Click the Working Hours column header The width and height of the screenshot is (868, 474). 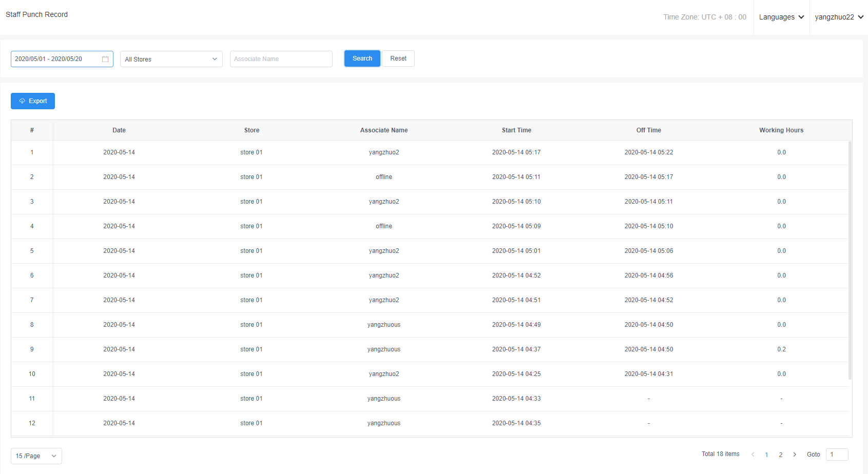(x=781, y=130)
